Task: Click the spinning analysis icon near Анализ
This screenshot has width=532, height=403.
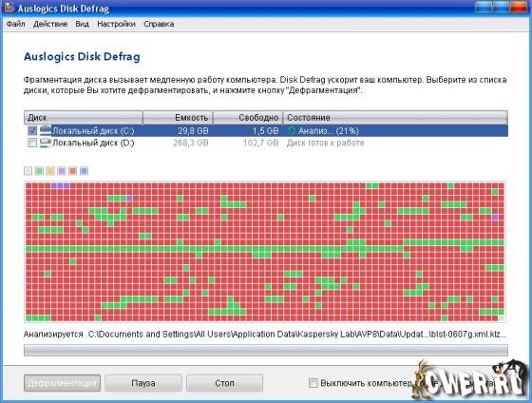Action: tap(291, 131)
